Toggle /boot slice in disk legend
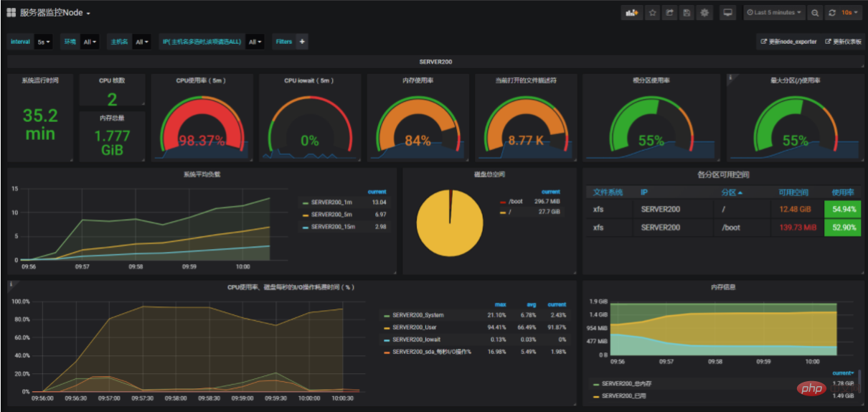868x412 pixels. pos(516,202)
